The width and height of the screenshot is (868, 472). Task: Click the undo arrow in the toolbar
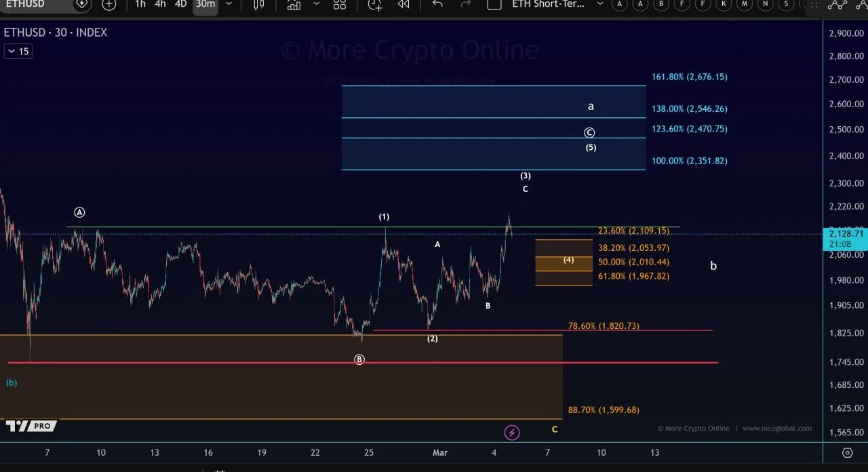[x=437, y=5]
